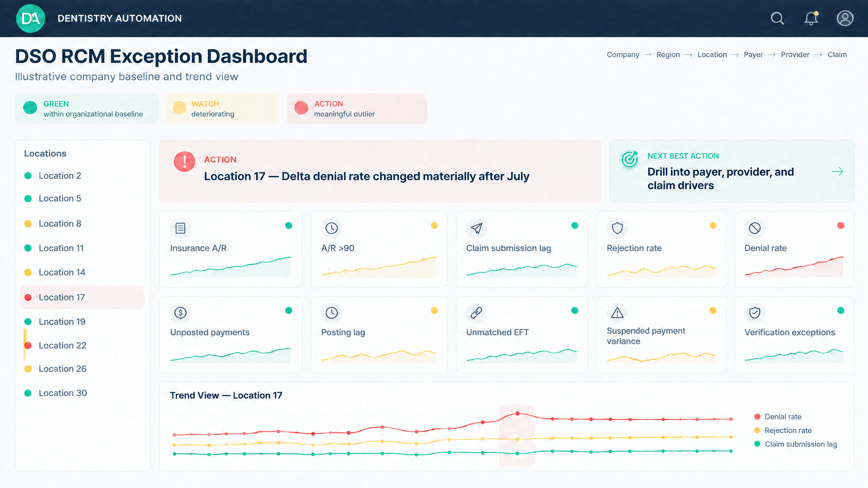Toggle the Rejection rate legend entry

783,430
